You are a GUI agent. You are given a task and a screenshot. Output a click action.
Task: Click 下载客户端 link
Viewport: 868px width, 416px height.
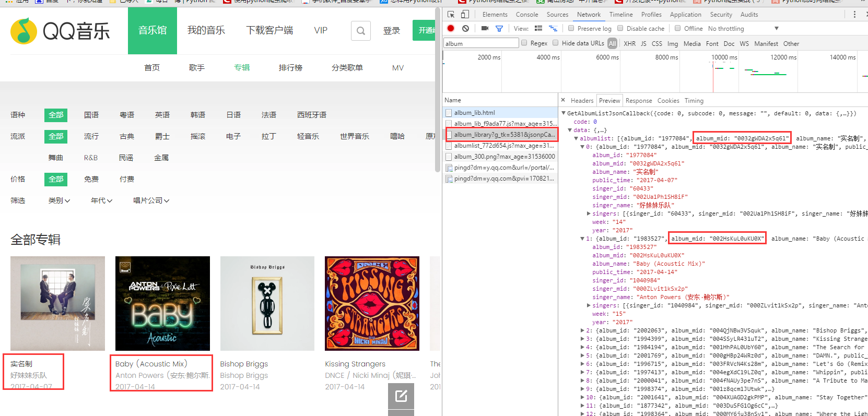[x=269, y=30]
